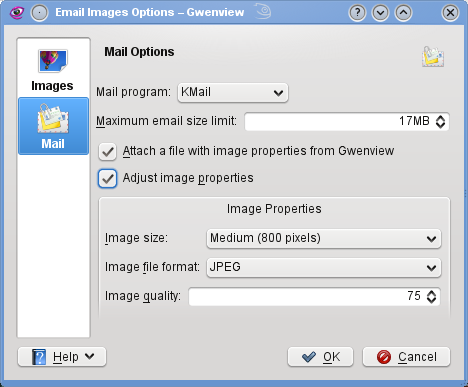Click the shade-down arrow title bar button
Image resolution: width=468 pixels, height=387 pixels.
click(x=380, y=13)
